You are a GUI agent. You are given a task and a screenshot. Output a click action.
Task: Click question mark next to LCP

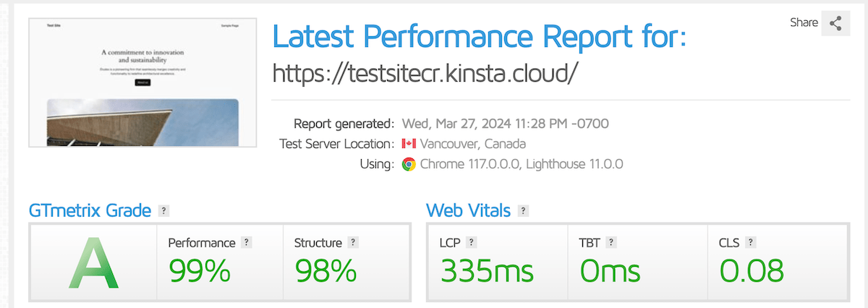(472, 243)
